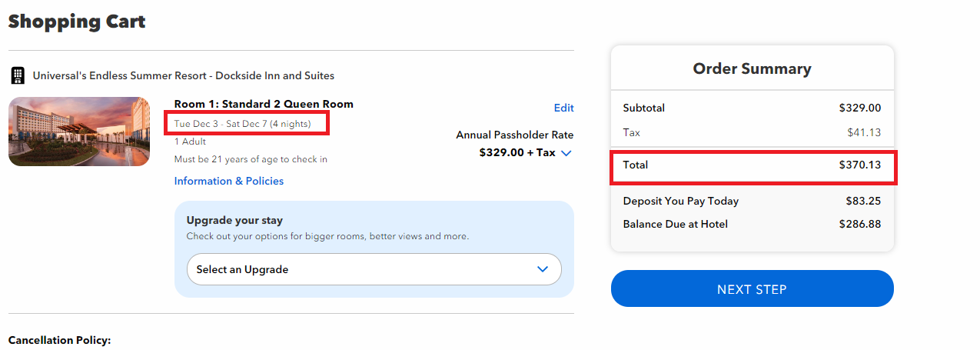Click the stay dates Tue Dec 3 - Sat Dec 7
The width and height of the screenshot is (980, 350).
click(x=243, y=123)
